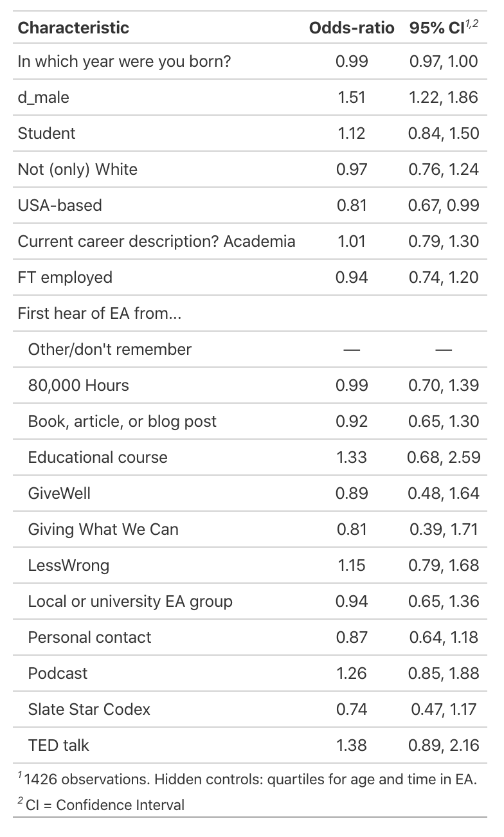Viewport: 504px width, 837px height.
Task: Click the TED talk row label
Action: (59, 745)
